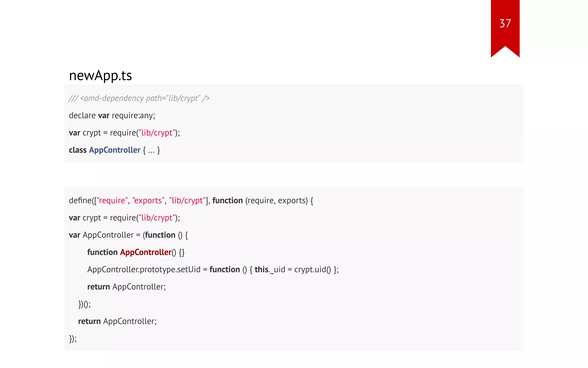This screenshot has height=368, width=588.
Task: Click the final '});' closing line
Action: pos(73,339)
